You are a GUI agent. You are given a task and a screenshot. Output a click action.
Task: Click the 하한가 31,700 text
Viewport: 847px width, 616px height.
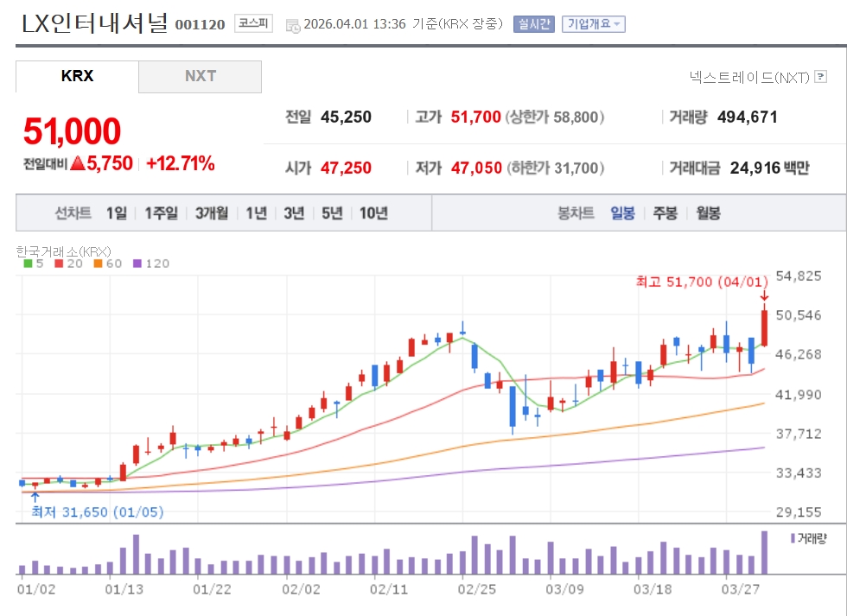(x=555, y=168)
